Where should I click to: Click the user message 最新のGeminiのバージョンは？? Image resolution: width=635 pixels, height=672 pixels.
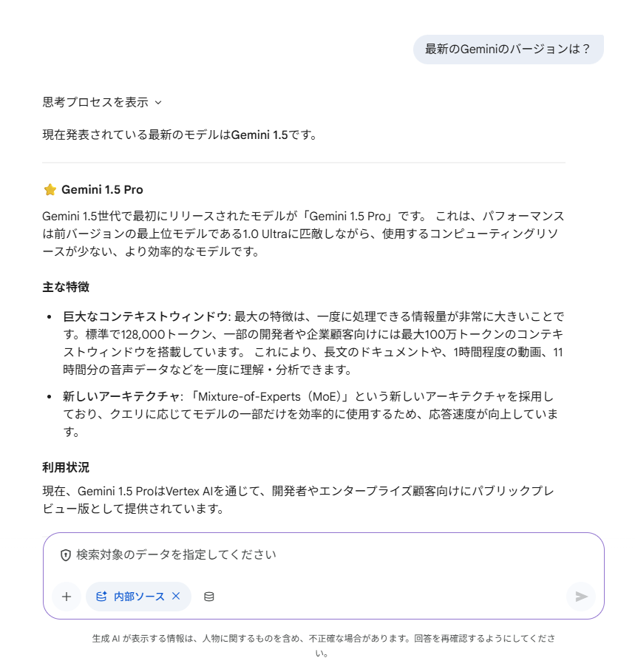(x=508, y=50)
